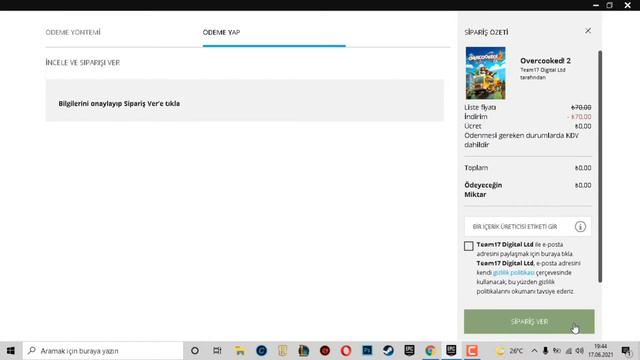Click the Overcooked! 2 cover thumbnail

(485, 73)
